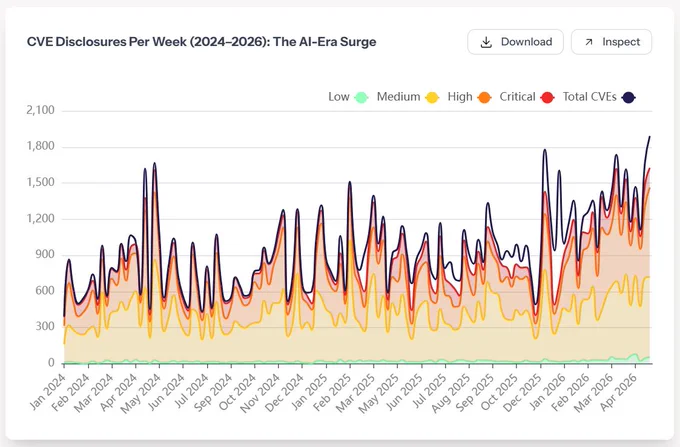Click the 600 y-axis label
Image resolution: width=680 pixels, height=447 pixels.
pos(45,290)
